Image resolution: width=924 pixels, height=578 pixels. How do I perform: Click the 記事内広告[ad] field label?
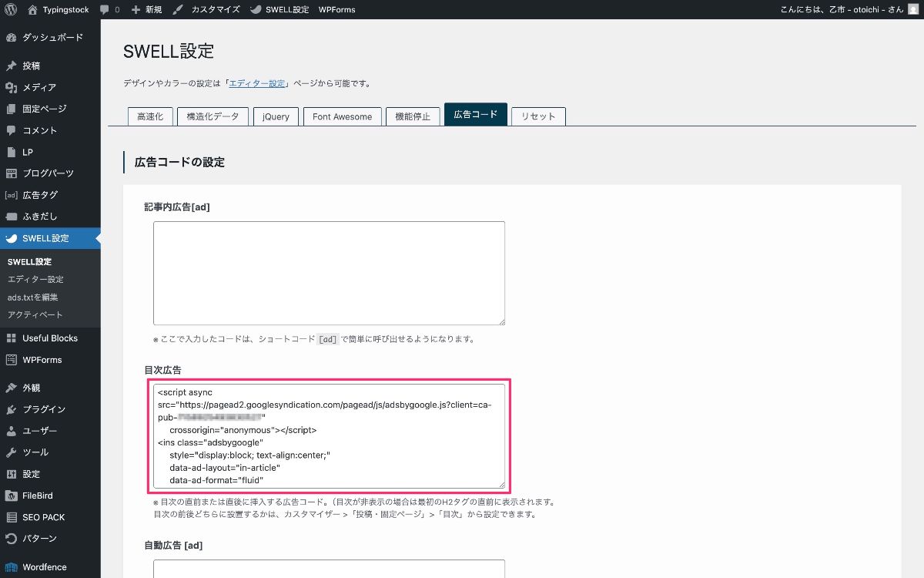(177, 207)
